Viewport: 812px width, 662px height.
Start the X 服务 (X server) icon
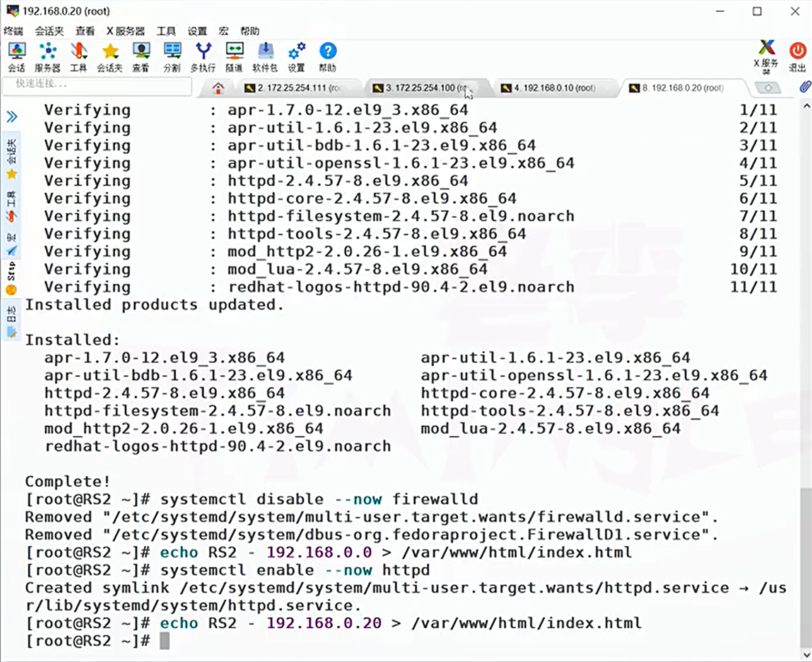[766, 57]
